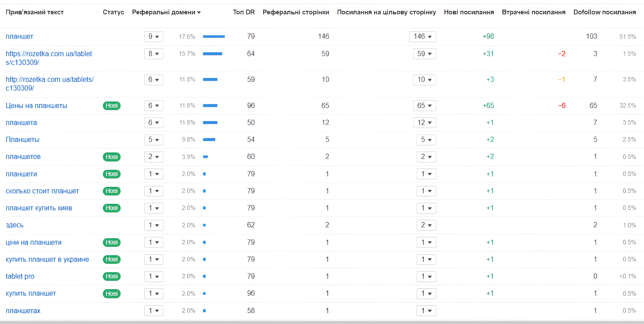Open domains dropdown for здесь row
This screenshot has width=644, height=324.
pos(154,225)
